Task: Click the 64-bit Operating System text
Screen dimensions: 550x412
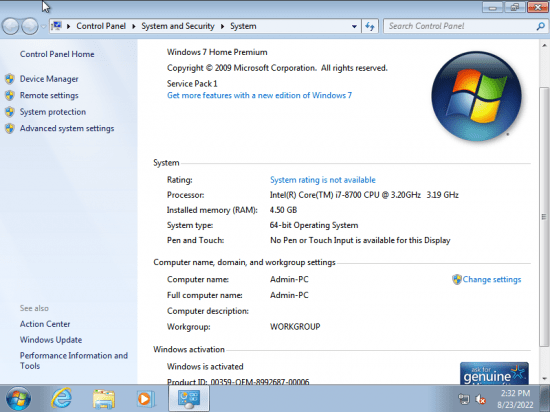Action: point(314,225)
